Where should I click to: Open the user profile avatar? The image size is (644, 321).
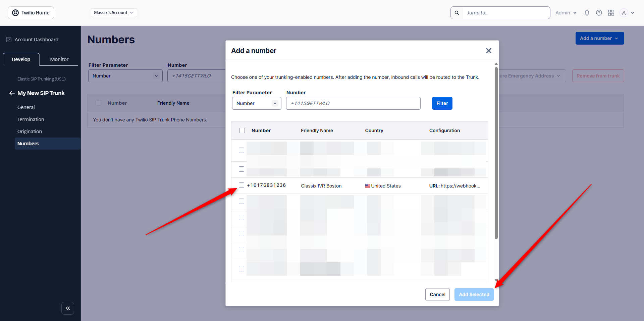[624, 13]
